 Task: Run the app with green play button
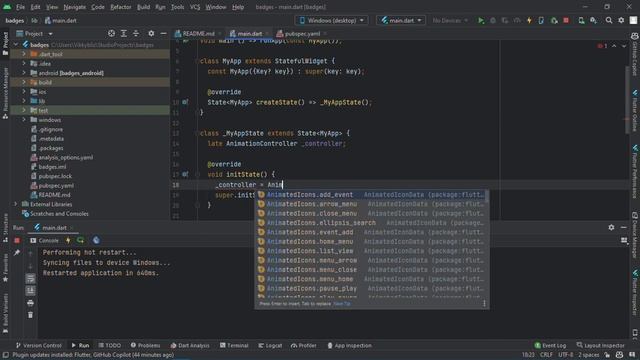tap(481, 20)
